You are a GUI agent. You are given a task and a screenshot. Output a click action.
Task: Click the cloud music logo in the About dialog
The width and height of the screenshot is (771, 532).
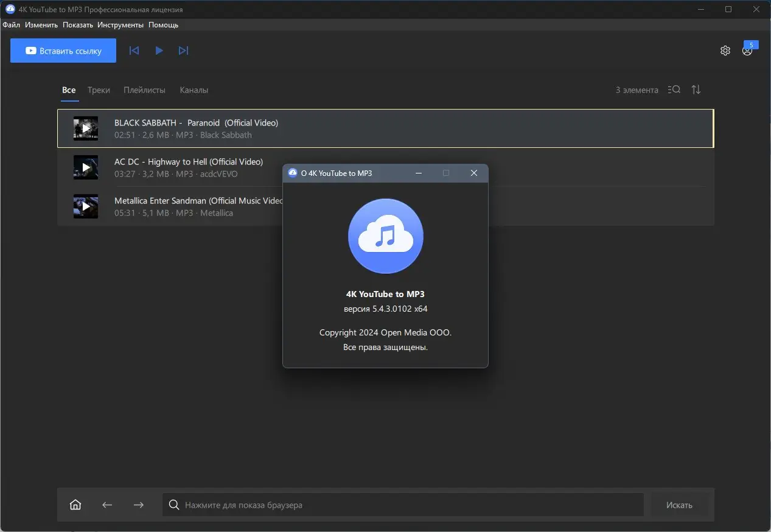pyautogui.click(x=386, y=236)
